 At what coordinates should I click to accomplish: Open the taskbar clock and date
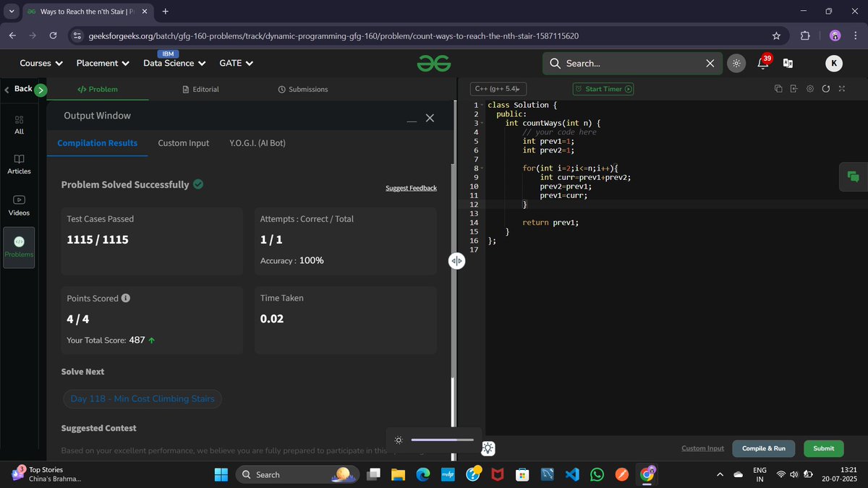[x=840, y=474]
